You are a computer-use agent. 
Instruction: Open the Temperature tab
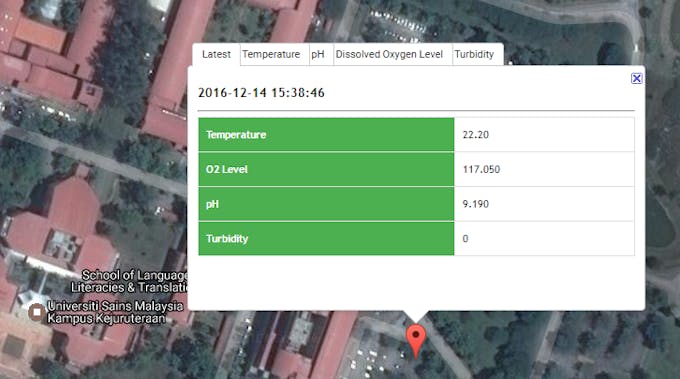[271, 55]
